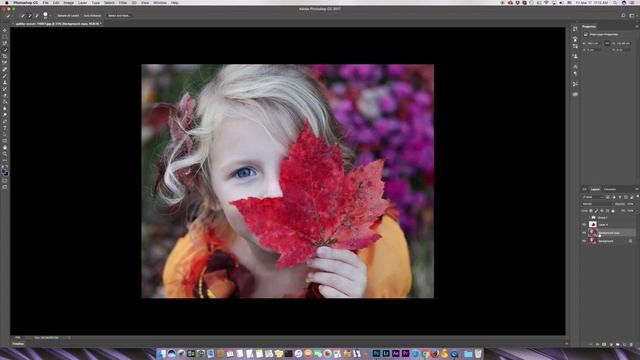Open the workspace switcher dropdown
Image resolution: width=640 pixels, height=360 pixels.
632,16
